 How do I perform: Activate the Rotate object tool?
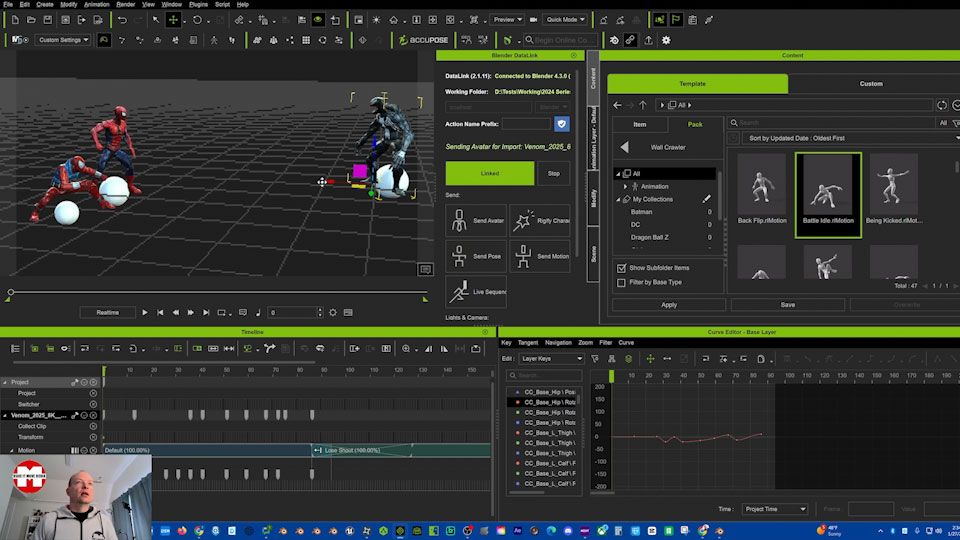coord(197,20)
